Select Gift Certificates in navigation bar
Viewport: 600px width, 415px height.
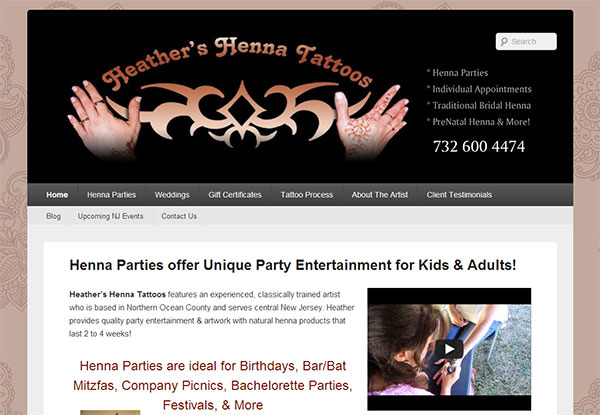(235, 195)
